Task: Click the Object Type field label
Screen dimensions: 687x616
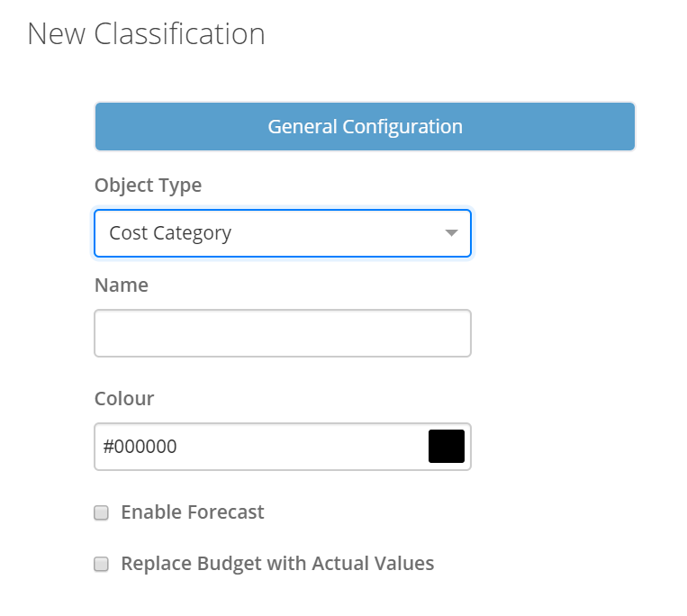Action: pos(148,186)
